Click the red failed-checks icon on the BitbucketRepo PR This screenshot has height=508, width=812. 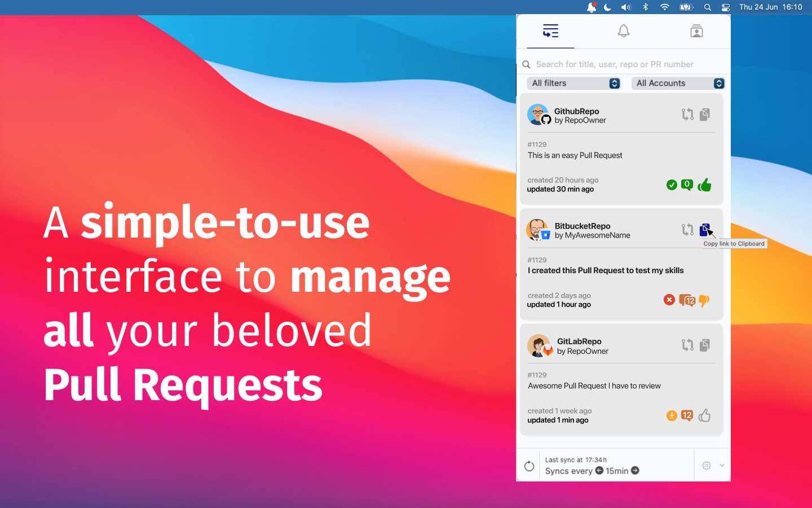pyautogui.click(x=669, y=300)
